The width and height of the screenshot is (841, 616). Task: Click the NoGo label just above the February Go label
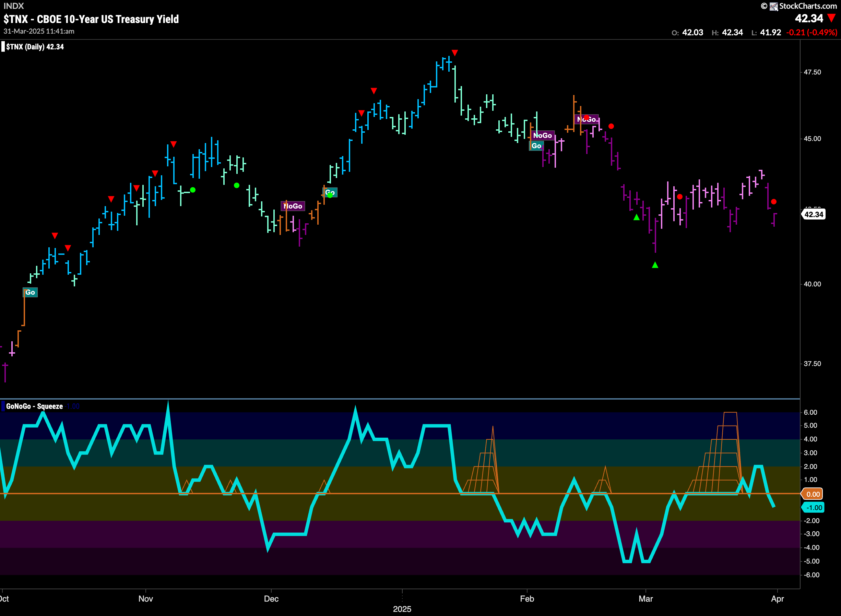point(542,135)
